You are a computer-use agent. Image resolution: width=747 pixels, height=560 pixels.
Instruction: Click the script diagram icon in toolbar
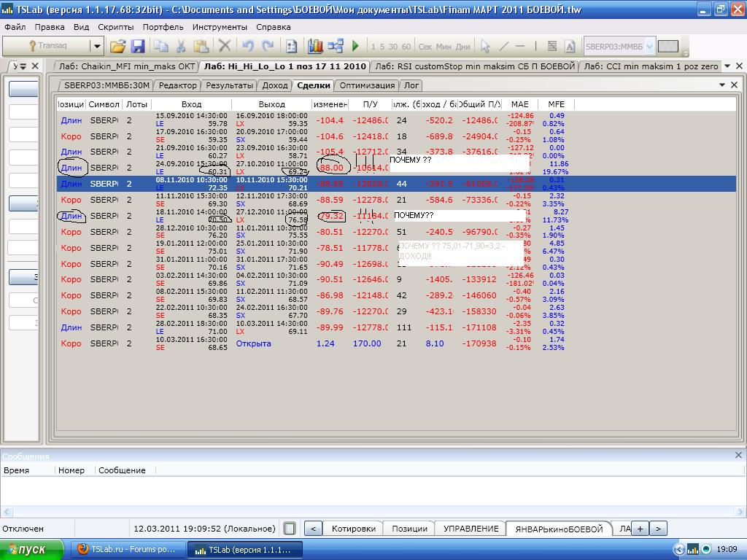336,46
